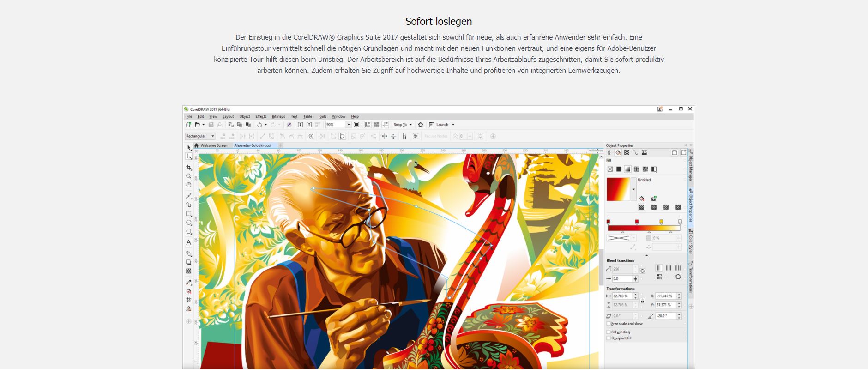Select the Artistic Media tool

[x=189, y=205]
